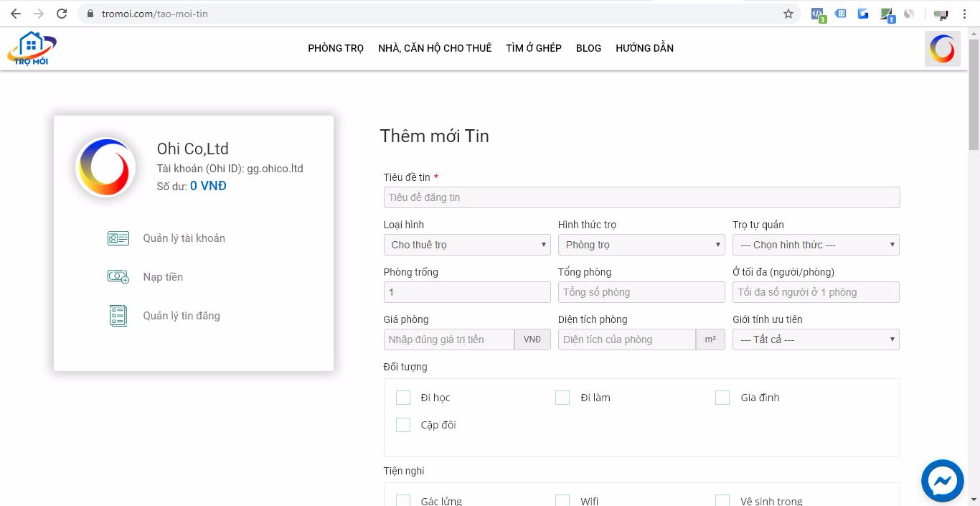Screen dimensions: 980x506
Task: Open the TÌM Ở GHÉP menu
Action: (x=534, y=48)
